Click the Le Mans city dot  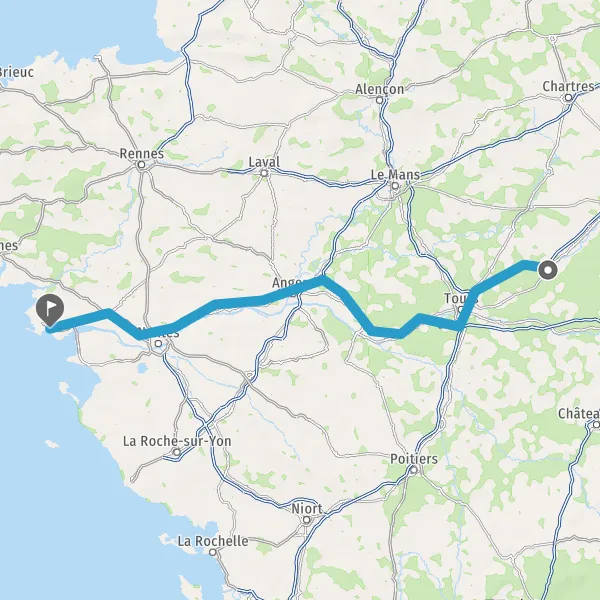pyautogui.click(x=395, y=186)
